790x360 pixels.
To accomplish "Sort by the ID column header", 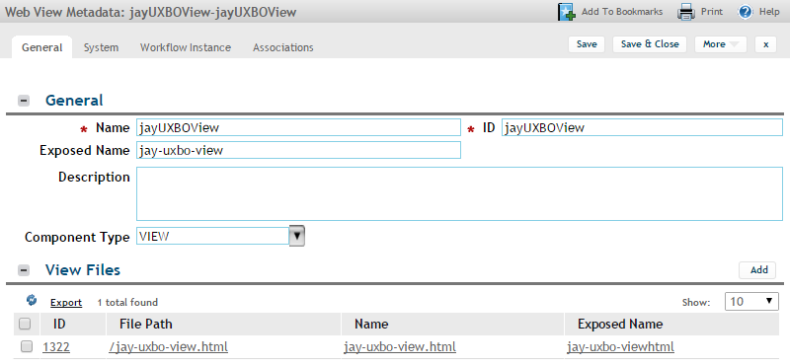I will click(x=59, y=324).
